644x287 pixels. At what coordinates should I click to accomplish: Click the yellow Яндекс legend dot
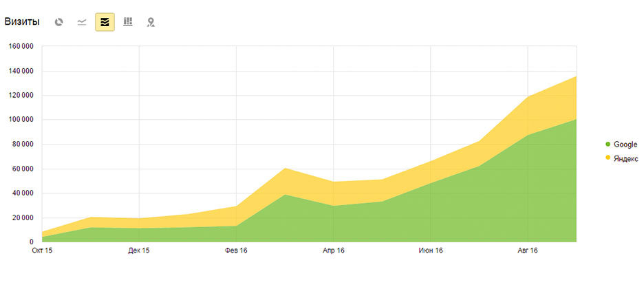(608, 158)
